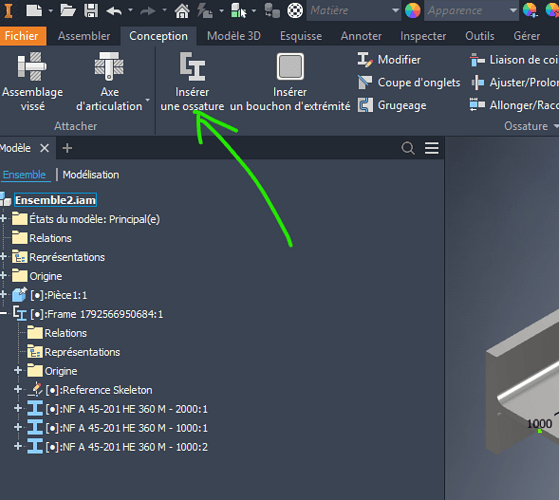The image size is (559, 500).
Task: Switch to the Outils tab
Action: (x=480, y=36)
